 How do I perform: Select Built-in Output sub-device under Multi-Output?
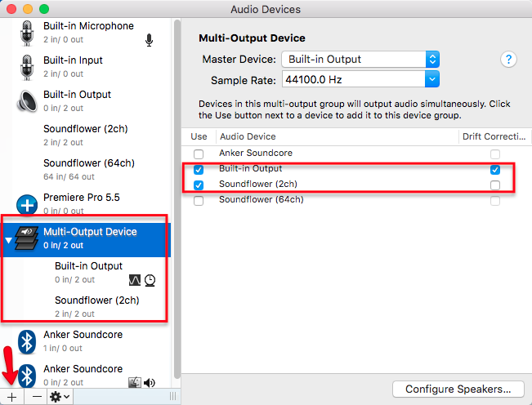click(86, 273)
